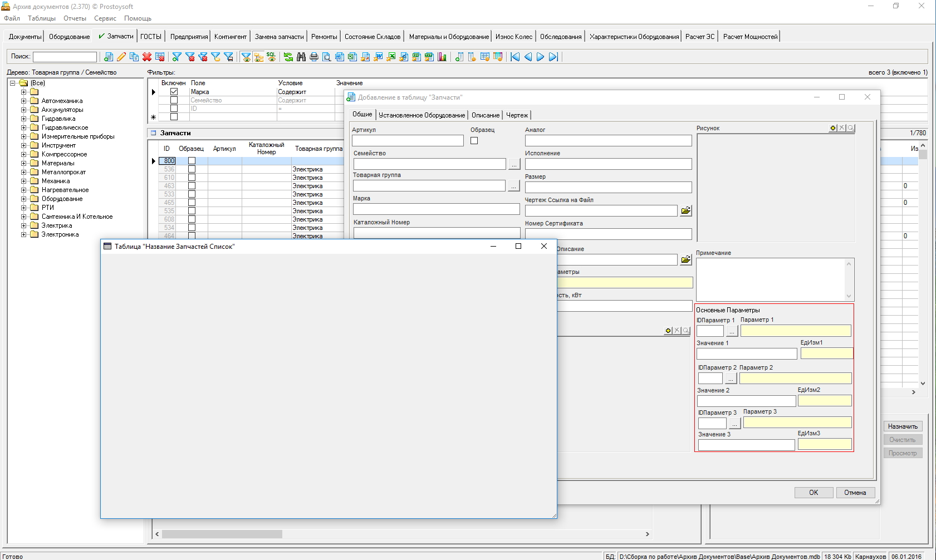
Task: Switch to the Состояние Складов tab
Action: coord(373,36)
